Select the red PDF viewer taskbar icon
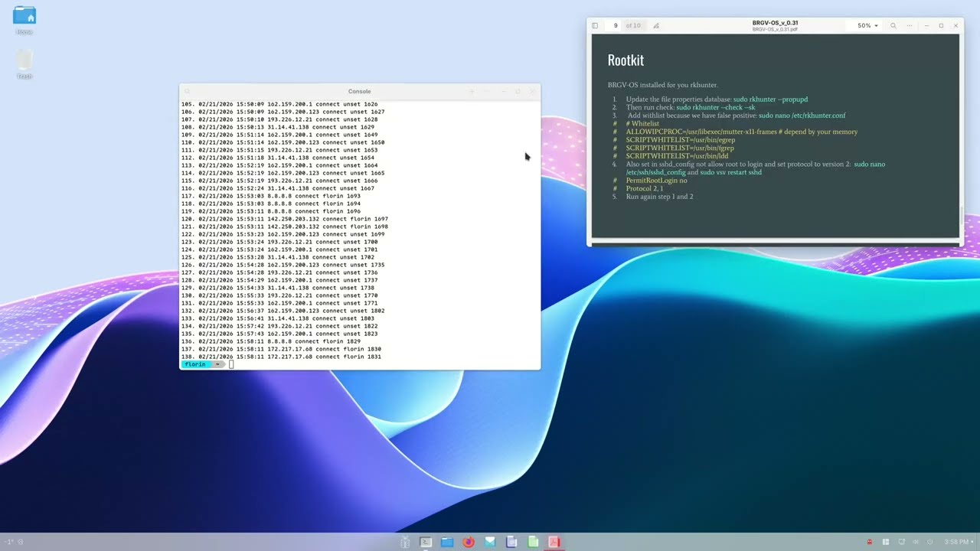This screenshot has height=551, width=980. (x=554, y=542)
